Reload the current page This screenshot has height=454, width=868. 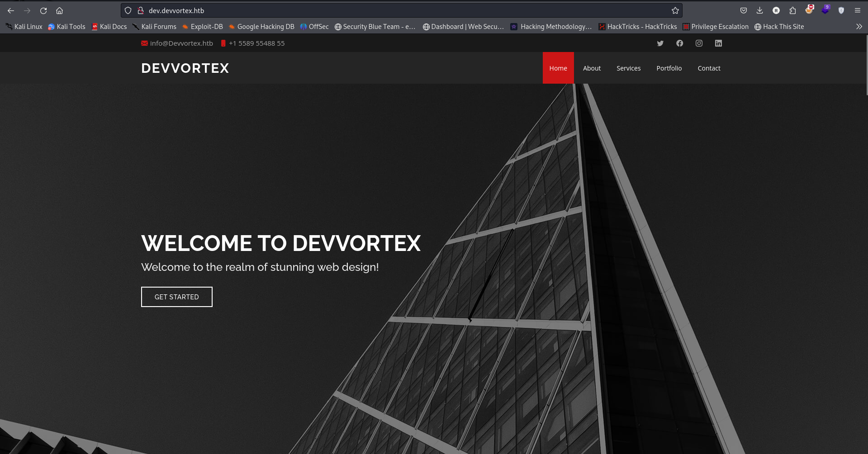(43, 10)
